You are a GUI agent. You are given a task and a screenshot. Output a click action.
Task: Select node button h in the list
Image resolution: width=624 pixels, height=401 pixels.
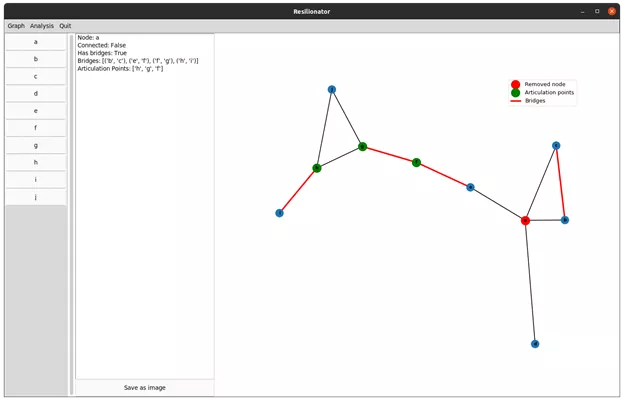point(36,162)
